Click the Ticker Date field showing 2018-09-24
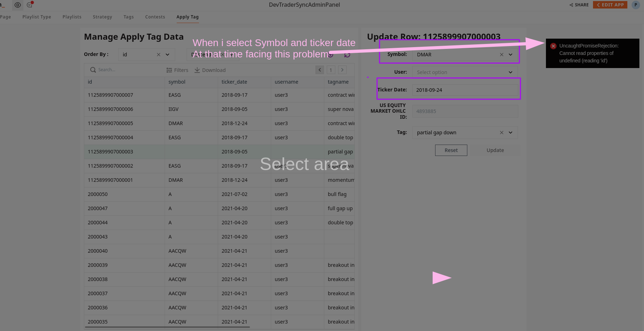This screenshot has width=644, height=331. [x=465, y=90]
